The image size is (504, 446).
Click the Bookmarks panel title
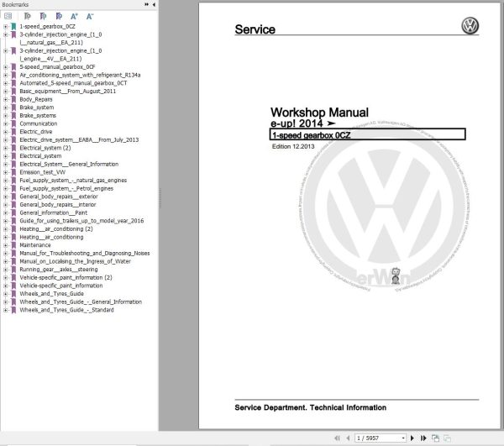[15, 4]
